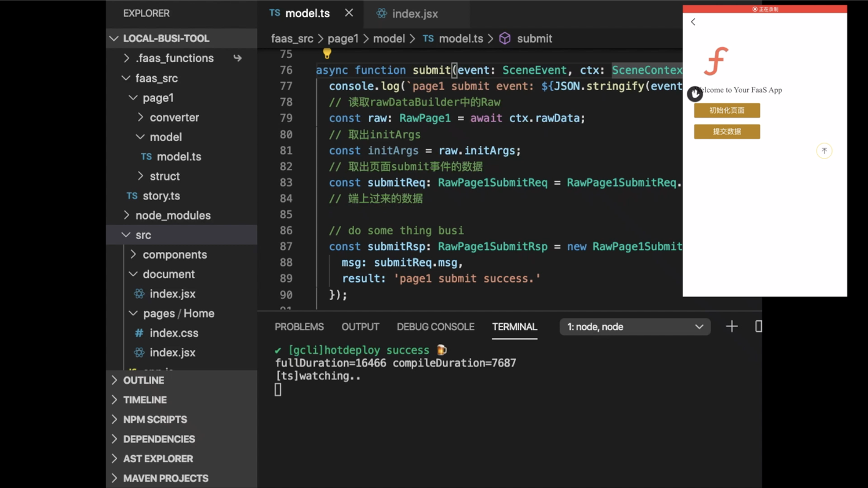Open index.css in pages / Home
This screenshot has width=868, height=488.
(174, 333)
